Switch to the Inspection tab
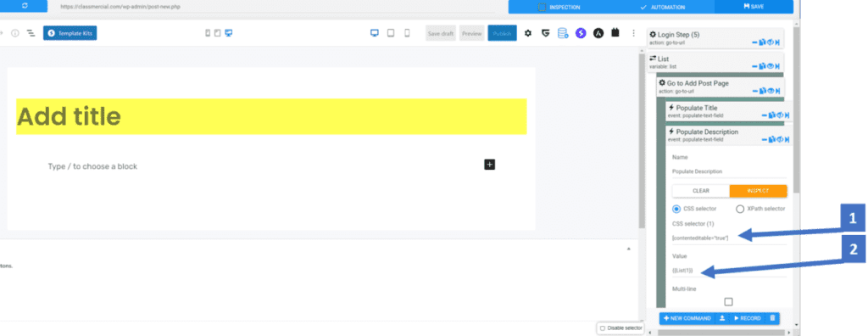Image resolution: width=868 pixels, height=336 pixels. (x=559, y=7)
